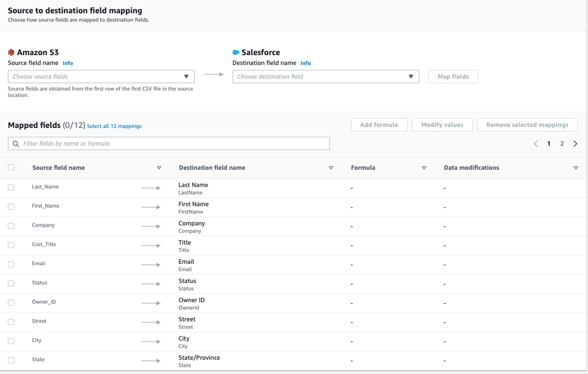588x374 pixels.
Task: Sort by Data modifications column arrow
Action: point(576,168)
